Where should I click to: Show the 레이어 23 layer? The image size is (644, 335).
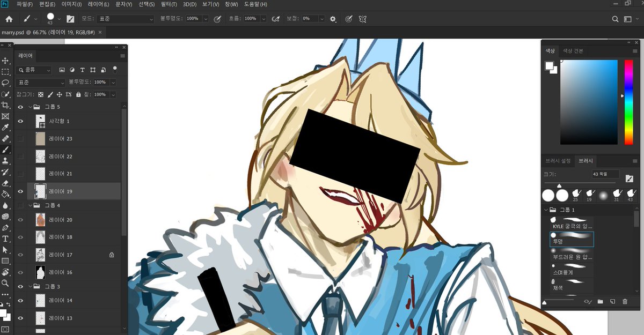coord(20,139)
